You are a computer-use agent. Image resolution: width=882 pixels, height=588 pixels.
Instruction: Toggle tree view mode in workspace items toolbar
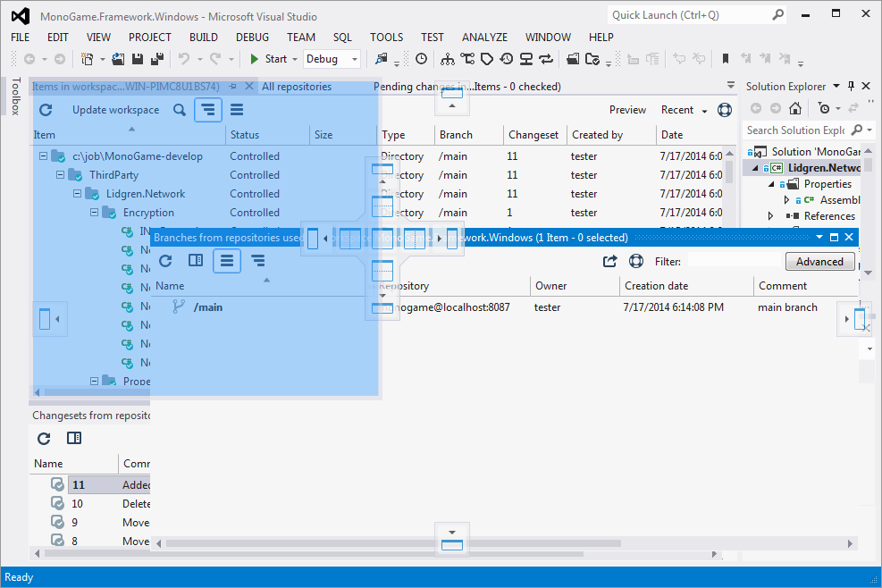(x=208, y=110)
